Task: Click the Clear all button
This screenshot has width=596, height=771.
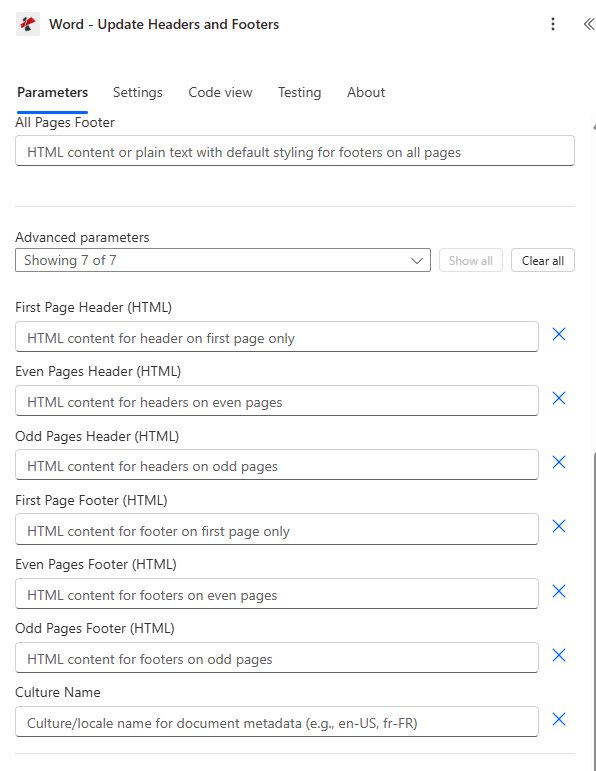Action: tap(543, 260)
